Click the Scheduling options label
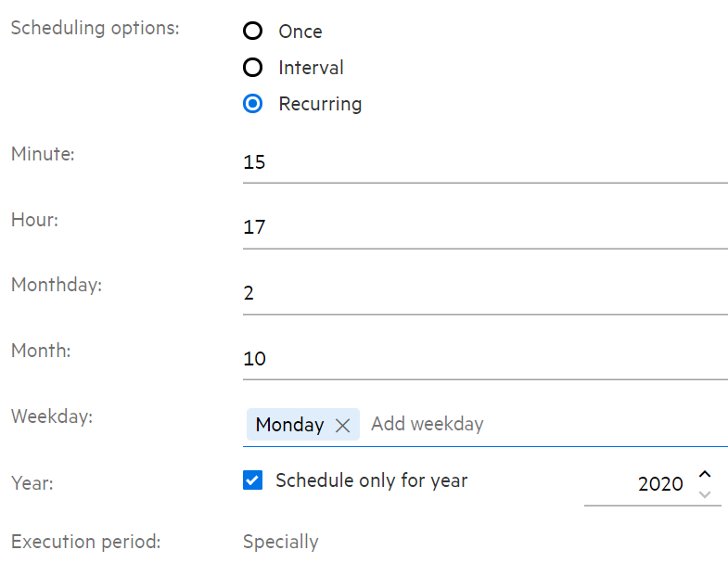This screenshot has width=728, height=563. coord(95,27)
